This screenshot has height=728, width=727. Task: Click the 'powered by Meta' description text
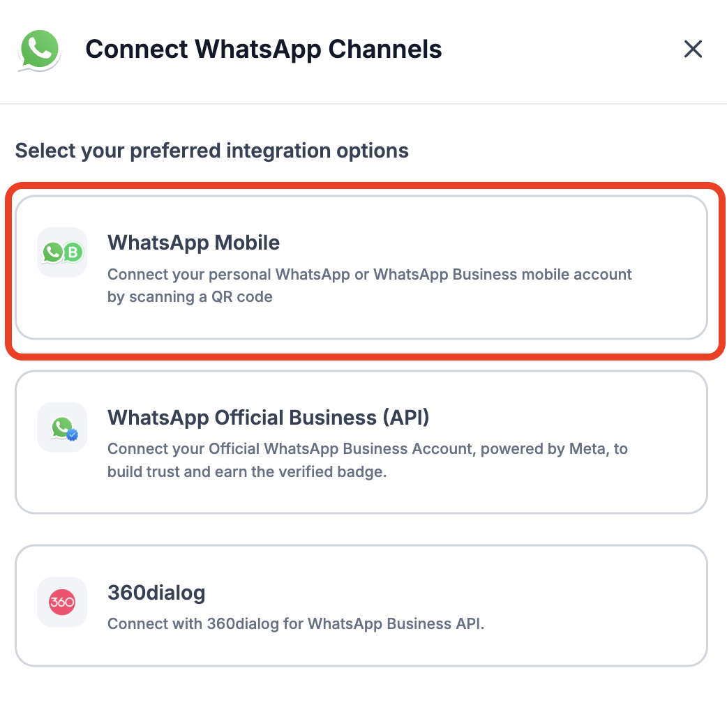pyautogui.click(x=367, y=449)
